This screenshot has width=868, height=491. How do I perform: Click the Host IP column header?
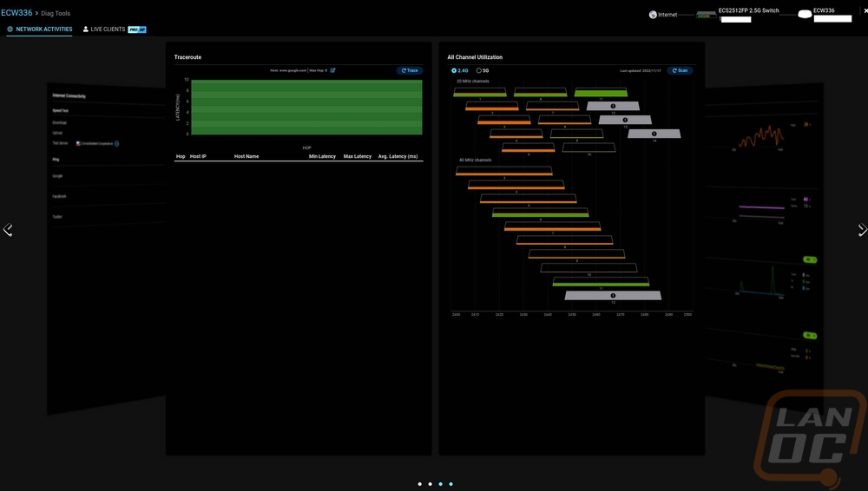click(x=198, y=157)
